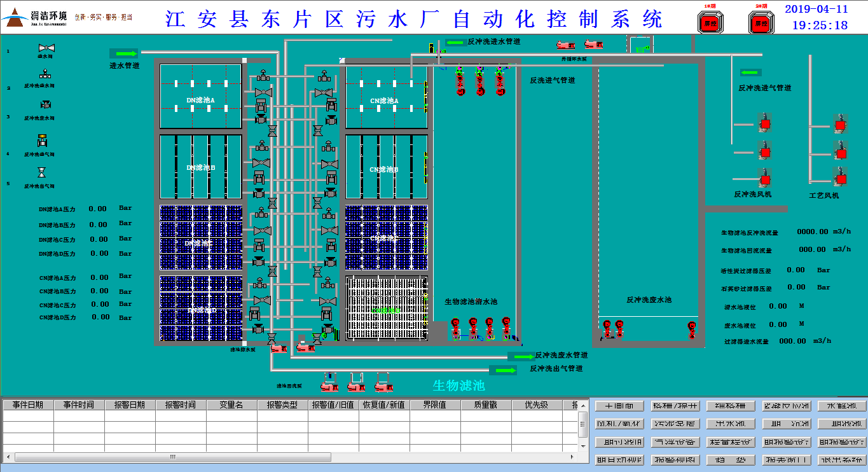868x472 pixels.
Task: Select the leftmost 滤池回流泵 pump icon
Action: (329, 383)
